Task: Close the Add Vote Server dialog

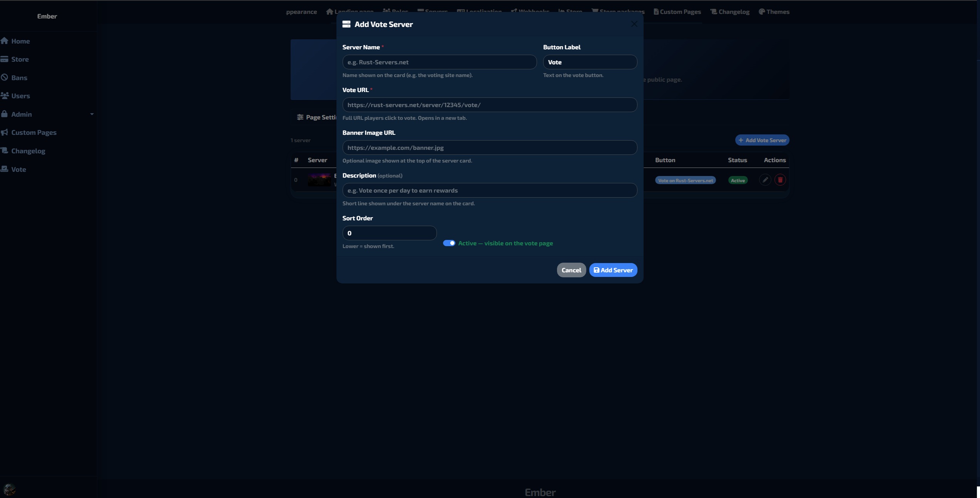Action: tap(634, 24)
